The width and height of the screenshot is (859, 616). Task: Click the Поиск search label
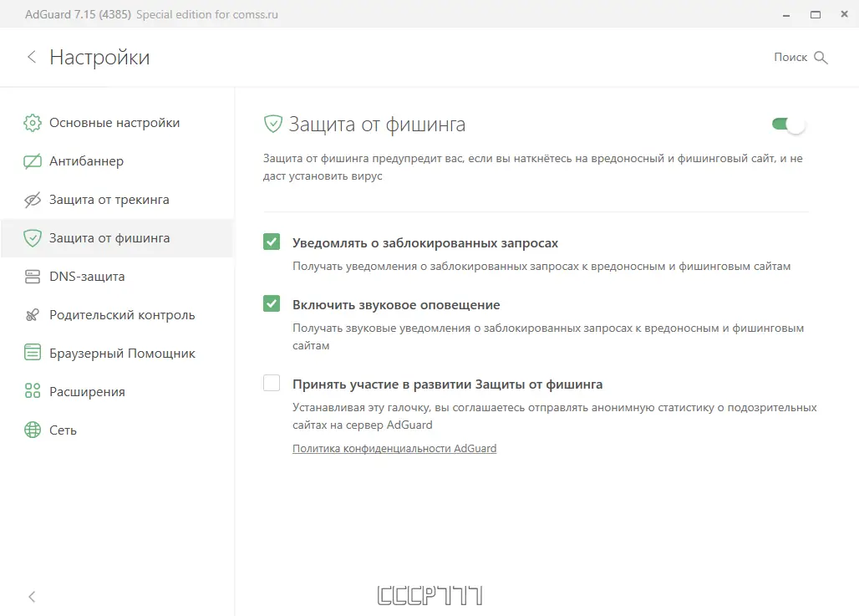coord(790,57)
